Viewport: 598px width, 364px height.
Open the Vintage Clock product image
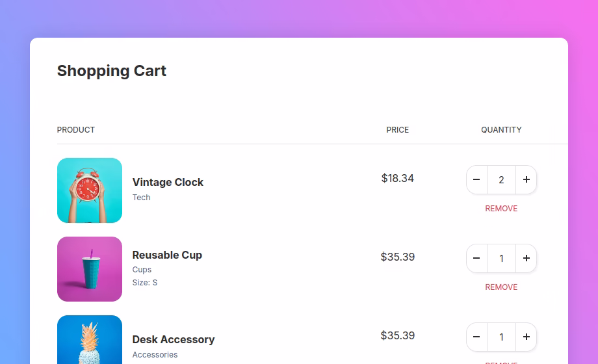(x=90, y=190)
